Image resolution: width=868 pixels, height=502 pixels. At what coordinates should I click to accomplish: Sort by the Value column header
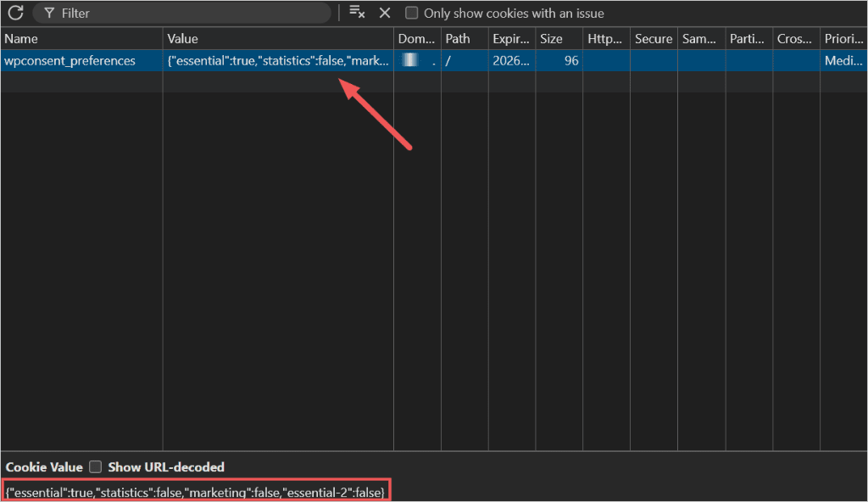click(x=278, y=39)
